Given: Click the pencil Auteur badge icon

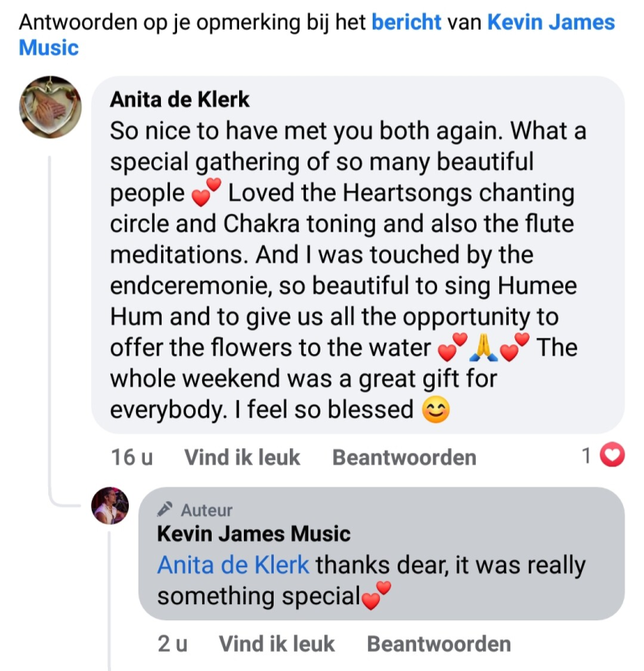Looking at the screenshot, I should (166, 509).
